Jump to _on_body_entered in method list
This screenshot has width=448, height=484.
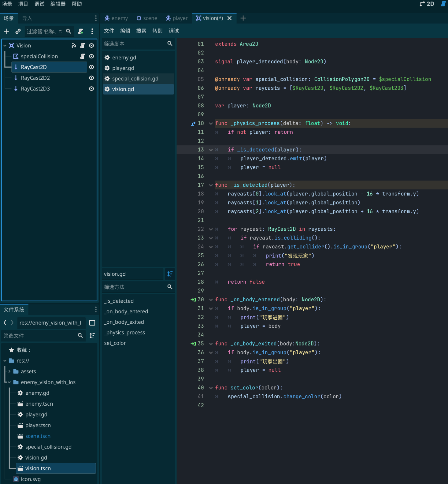click(126, 311)
